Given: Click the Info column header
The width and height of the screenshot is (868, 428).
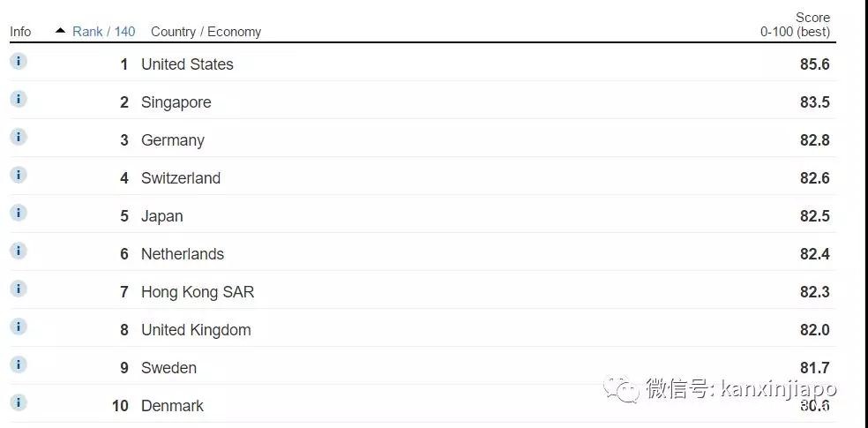Looking at the screenshot, I should point(20,32).
